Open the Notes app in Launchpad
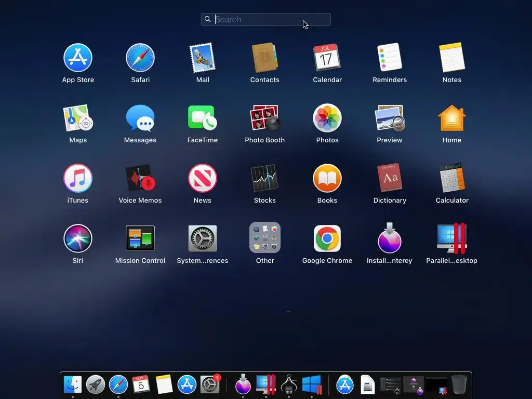 pyautogui.click(x=452, y=57)
